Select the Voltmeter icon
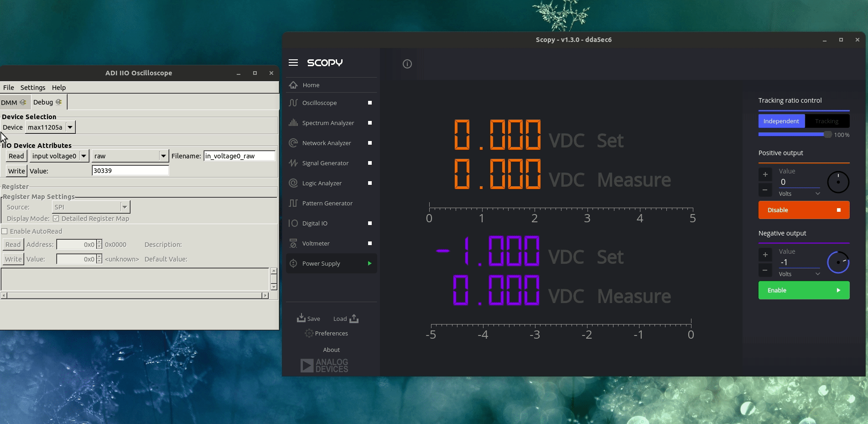Screen dimensions: 868x424 [x=293, y=243]
